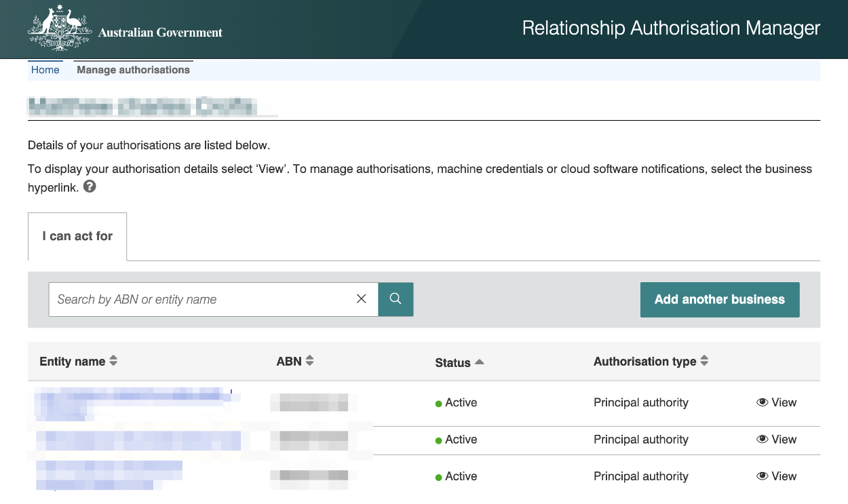Click the Australian Government crest logo
848x504 pixels.
tap(59, 28)
